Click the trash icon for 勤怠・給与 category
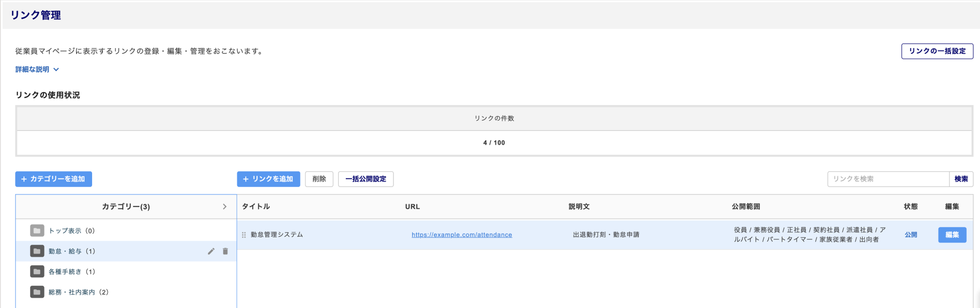This screenshot has height=308, width=980. coord(225,251)
